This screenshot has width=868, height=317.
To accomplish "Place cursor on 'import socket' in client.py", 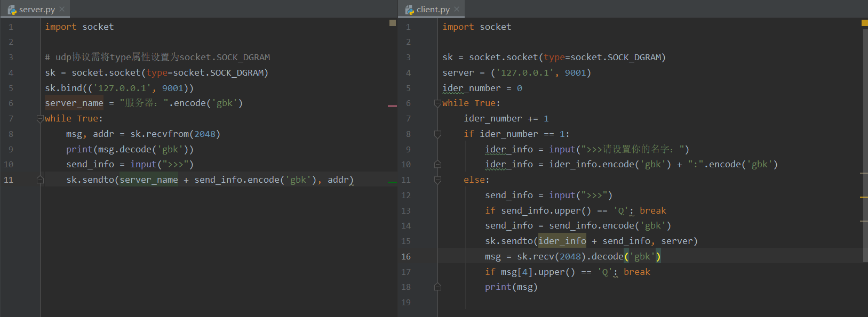I will pyautogui.click(x=476, y=27).
